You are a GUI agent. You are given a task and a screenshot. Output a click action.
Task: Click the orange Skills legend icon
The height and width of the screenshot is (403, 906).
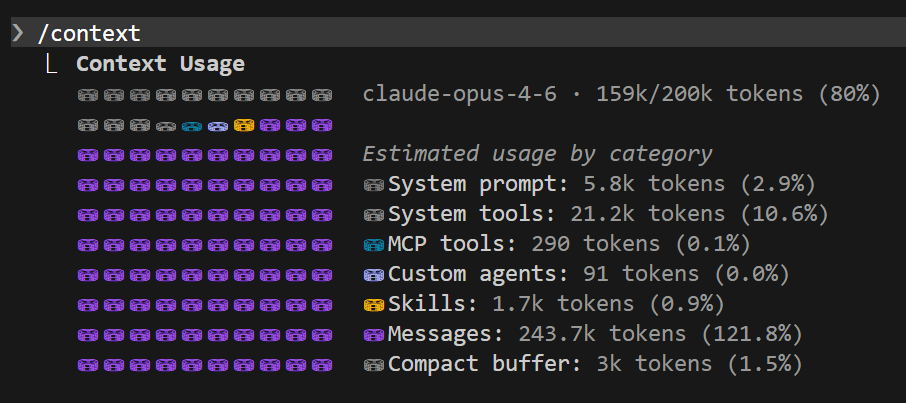[x=374, y=305]
